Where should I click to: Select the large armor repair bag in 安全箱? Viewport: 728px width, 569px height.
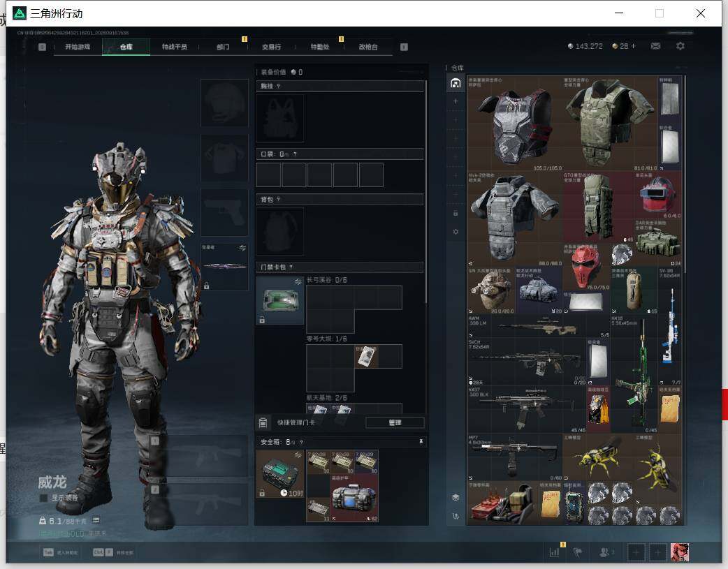click(354, 498)
